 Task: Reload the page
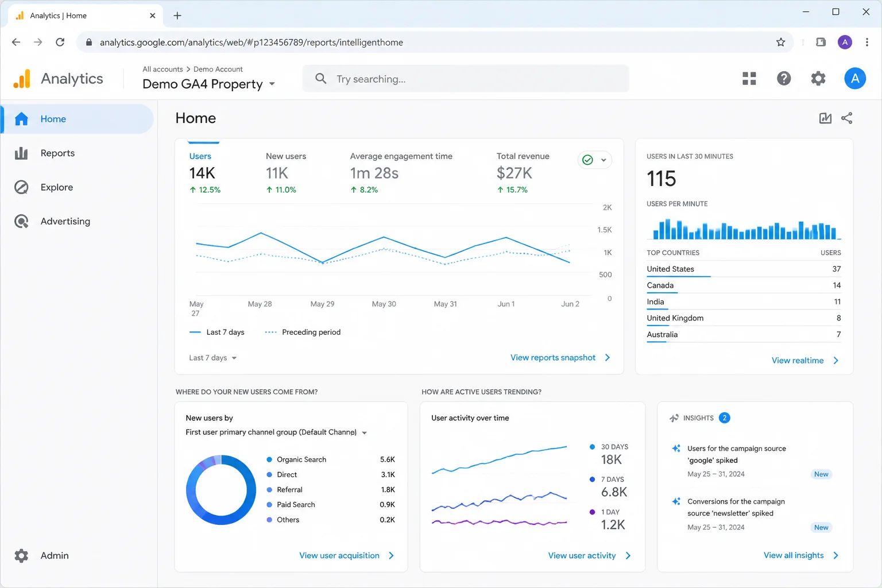click(x=60, y=42)
